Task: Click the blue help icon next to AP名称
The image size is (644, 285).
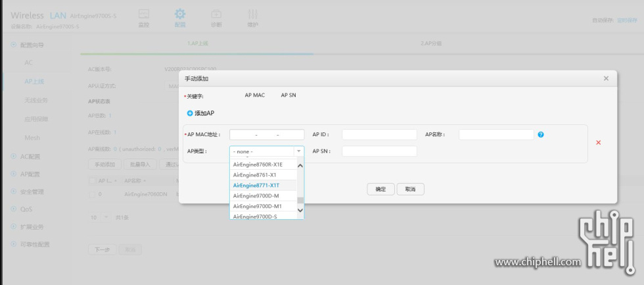Action: coord(540,134)
